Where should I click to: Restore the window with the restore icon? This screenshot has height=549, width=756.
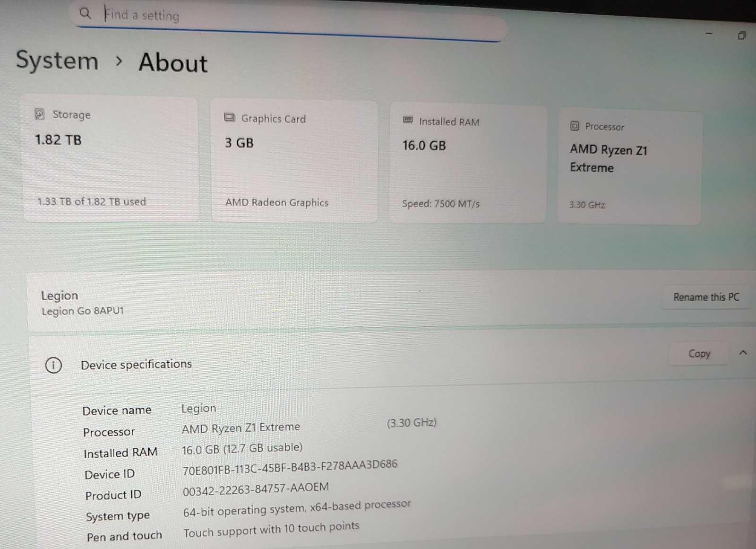(742, 35)
